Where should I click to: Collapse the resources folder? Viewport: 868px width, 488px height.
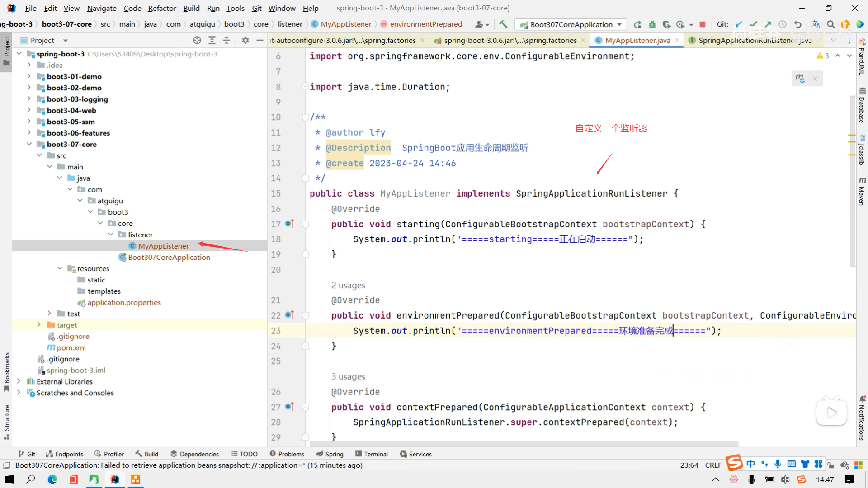pos(60,268)
